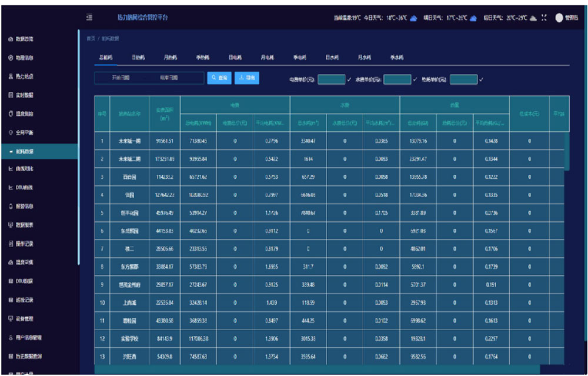Image resolution: width=588 pixels, height=376 pixels.
Task: Open 用户信息管理 sidebar icon
Action: click(11, 337)
